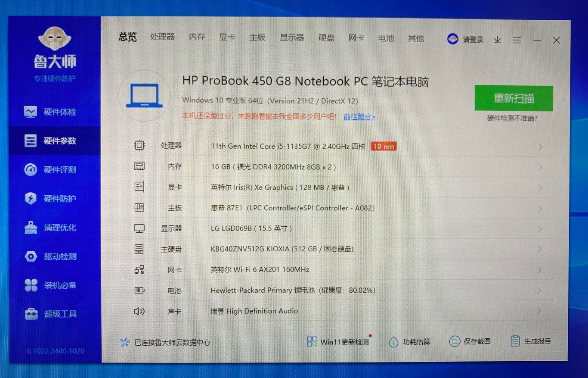The width and height of the screenshot is (588, 378).
Task: Click the download arrow icon in title bar
Action: point(497,40)
